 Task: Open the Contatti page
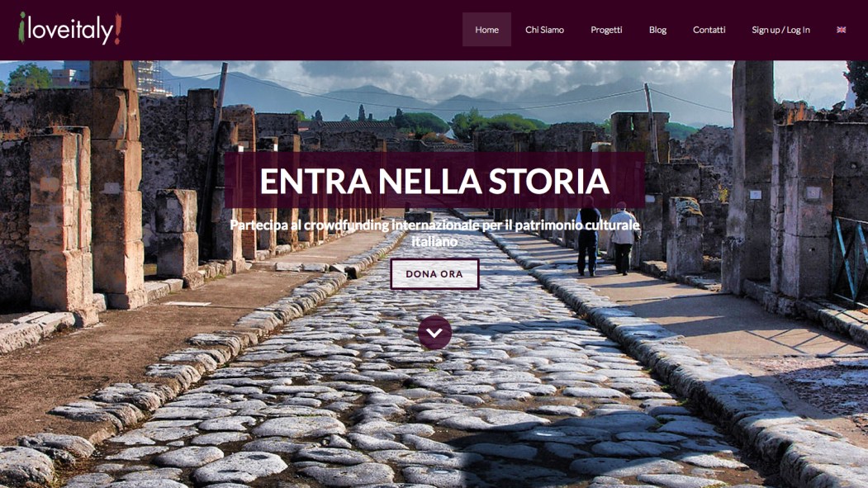[x=709, y=30]
